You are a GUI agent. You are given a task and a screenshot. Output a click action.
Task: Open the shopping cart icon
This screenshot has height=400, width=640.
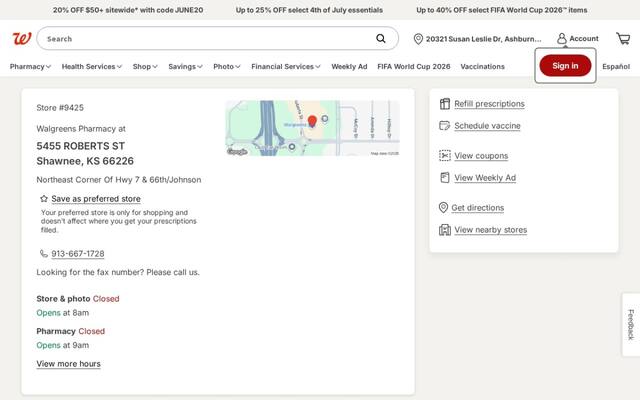point(623,38)
